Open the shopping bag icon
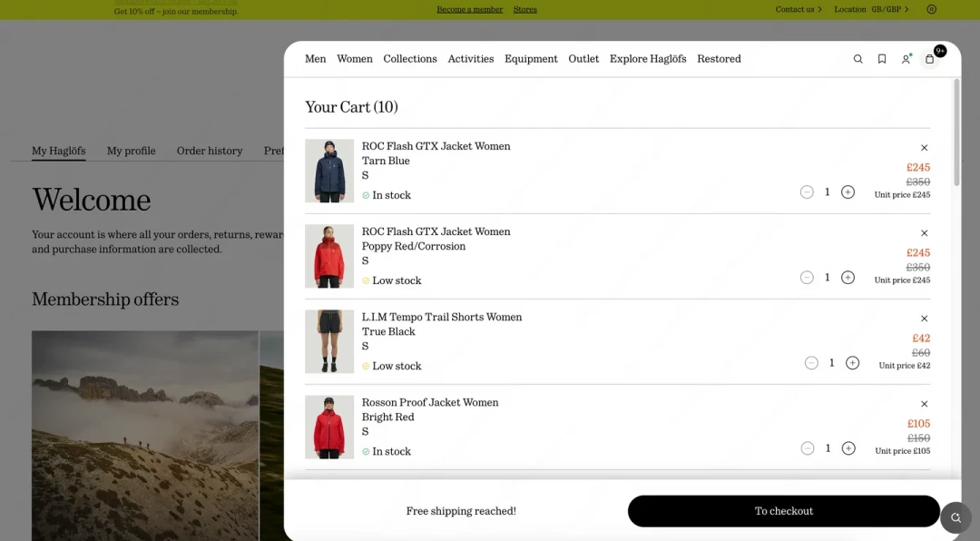The height and width of the screenshot is (541, 980). pos(930,59)
